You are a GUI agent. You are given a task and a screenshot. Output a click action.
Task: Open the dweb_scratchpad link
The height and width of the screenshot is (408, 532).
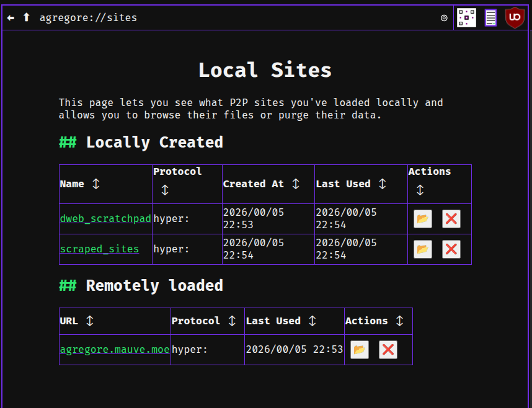coord(105,219)
